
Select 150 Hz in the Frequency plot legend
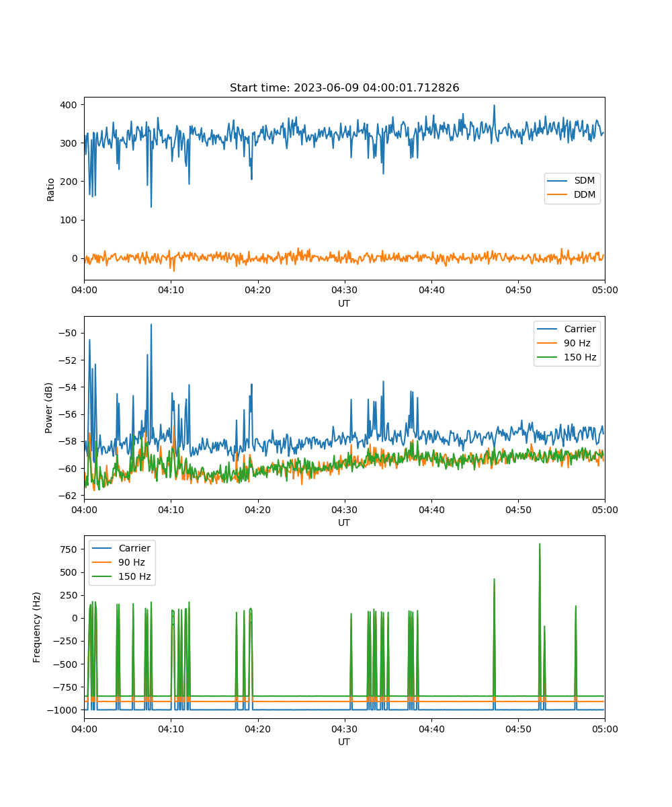click(x=122, y=577)
